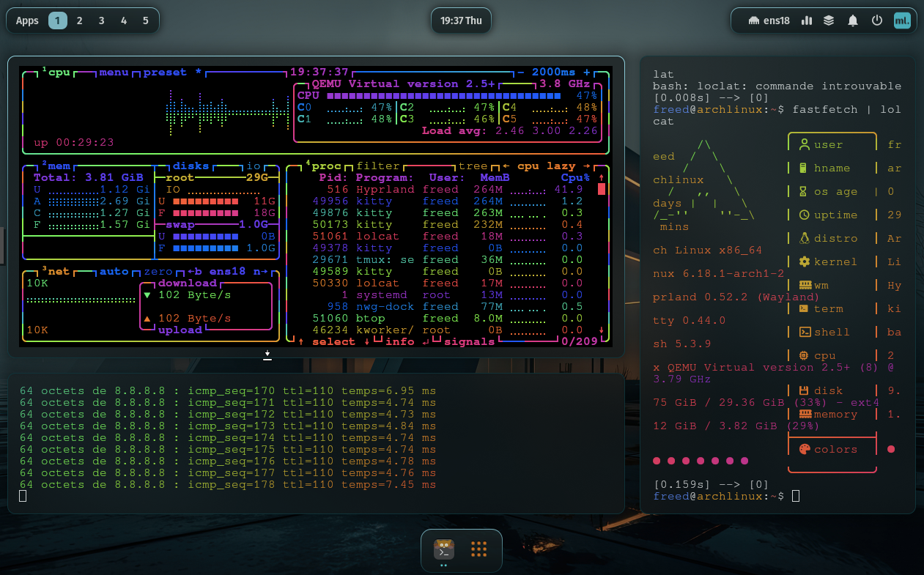
Task: Open the system stats bar-chart icon
Action: coord(807,21)
